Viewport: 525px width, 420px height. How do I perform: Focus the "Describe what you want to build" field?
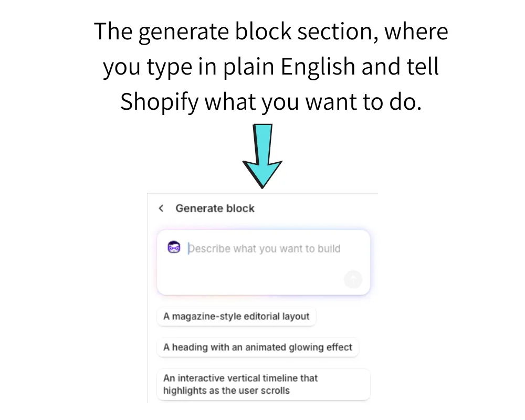[x=264, y=249]
